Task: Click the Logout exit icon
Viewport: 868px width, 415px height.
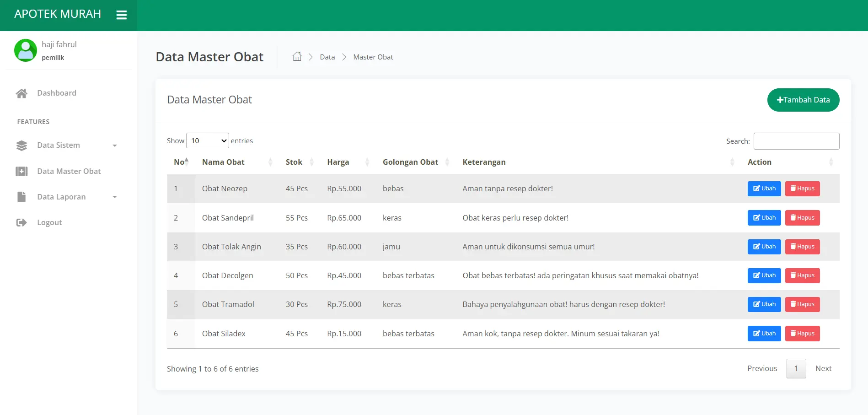Action: coord(21,222)
